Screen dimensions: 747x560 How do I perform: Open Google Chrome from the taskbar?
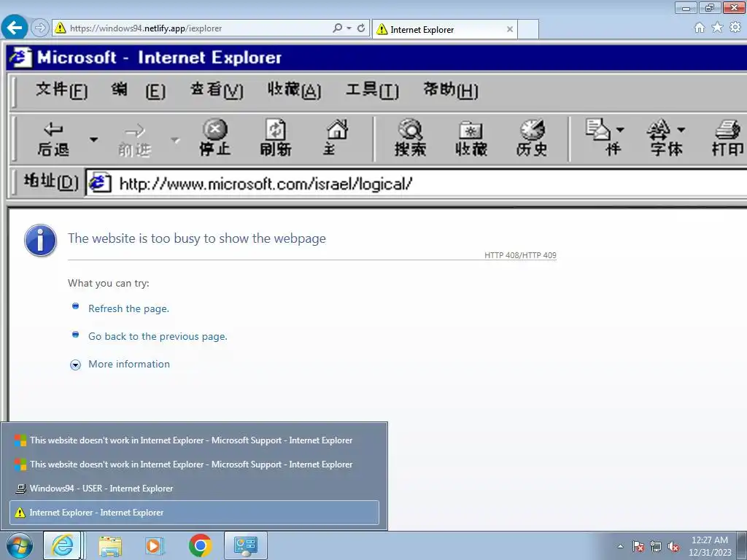pyautogui.click(x=200, y=545)
